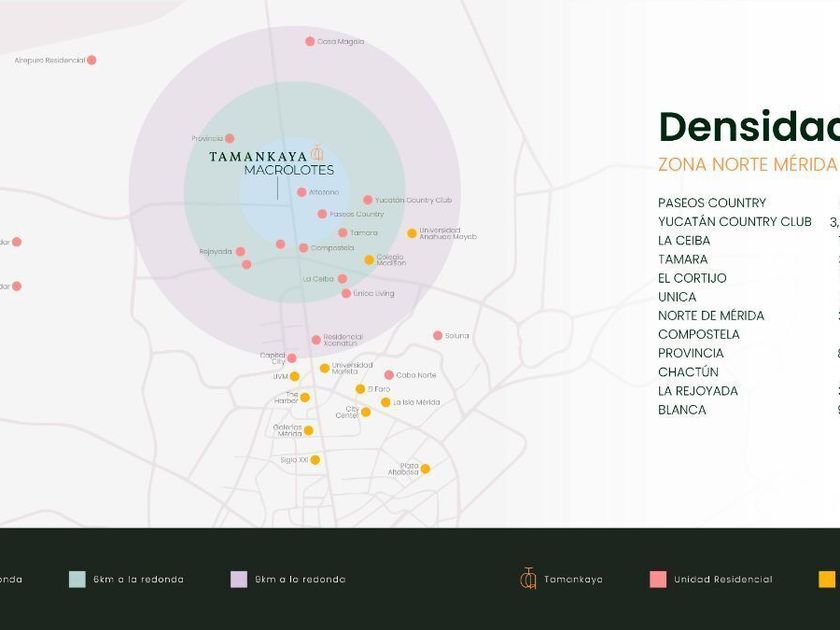Click PROVINCIA in the density list
840x630 pixels.
click(691, 353)
